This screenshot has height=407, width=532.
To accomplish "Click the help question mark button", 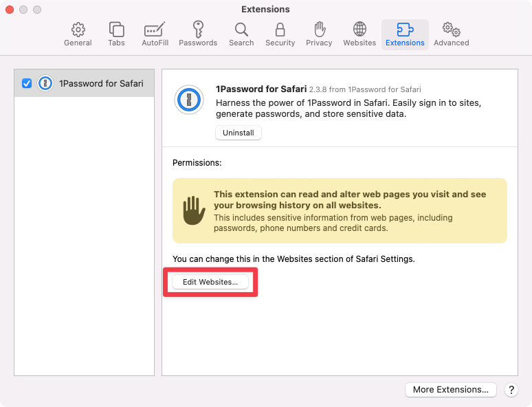I will point(511,390).
